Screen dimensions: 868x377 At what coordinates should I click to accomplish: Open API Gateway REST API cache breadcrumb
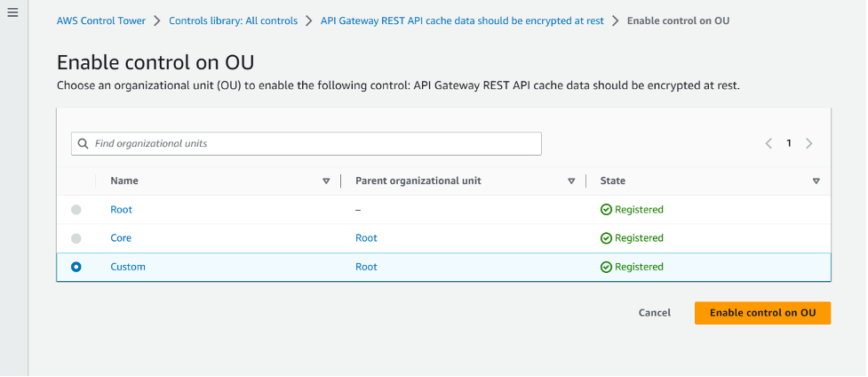(462, 20)
